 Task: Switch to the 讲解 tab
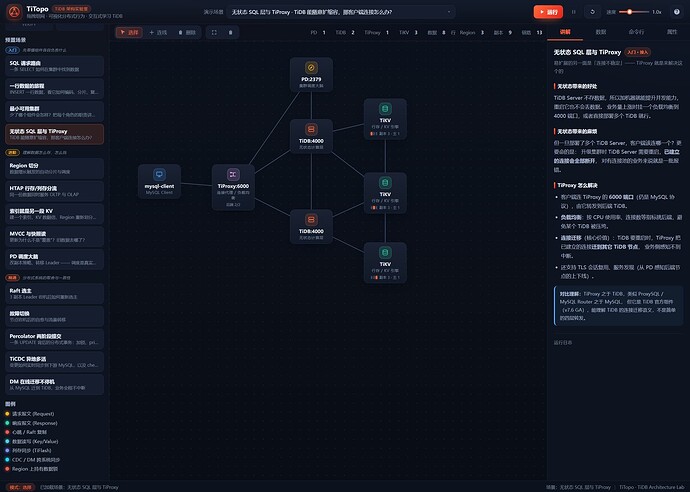pyautogui.click(x=565, y=32)
